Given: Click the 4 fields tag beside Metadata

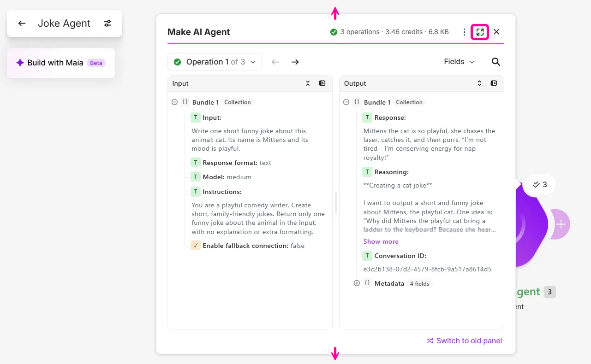Looking at the screenshot, I should (x=419, y=283).
